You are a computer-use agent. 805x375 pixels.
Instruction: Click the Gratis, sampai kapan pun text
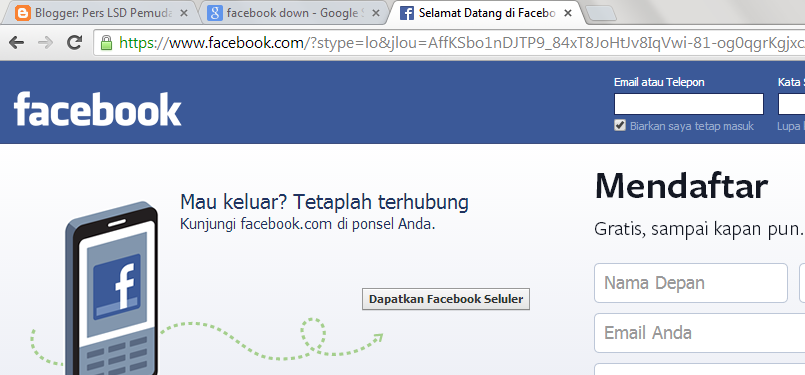pyautogui.click(x=698, y=228)
